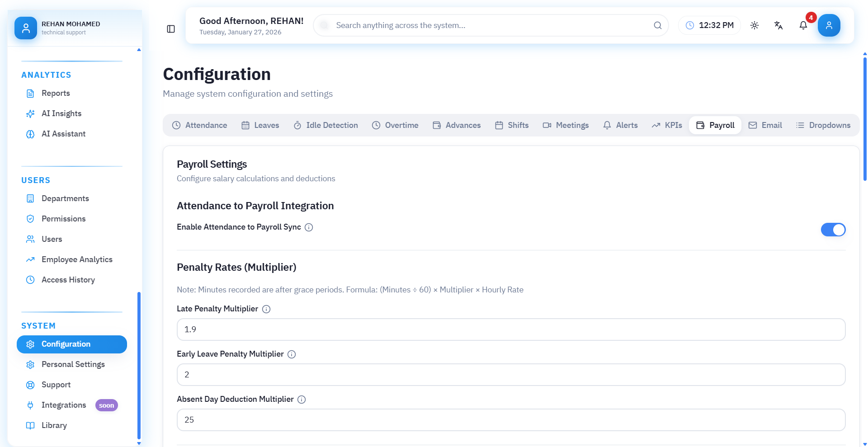
Task: Open the Idle Detection tab
Action: pos(325,125)
